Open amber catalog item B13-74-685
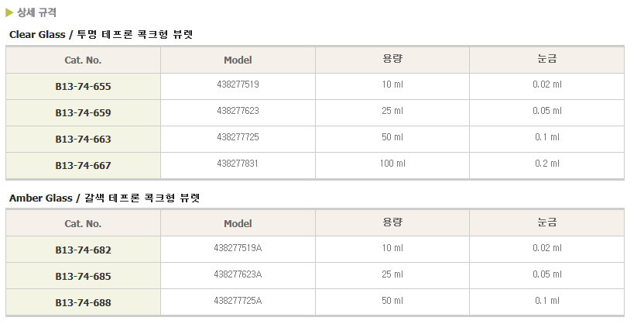 coord(83,276)
